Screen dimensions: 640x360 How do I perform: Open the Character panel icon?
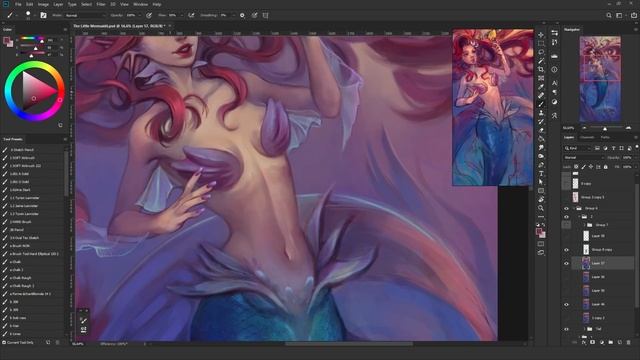coord(554,83)
